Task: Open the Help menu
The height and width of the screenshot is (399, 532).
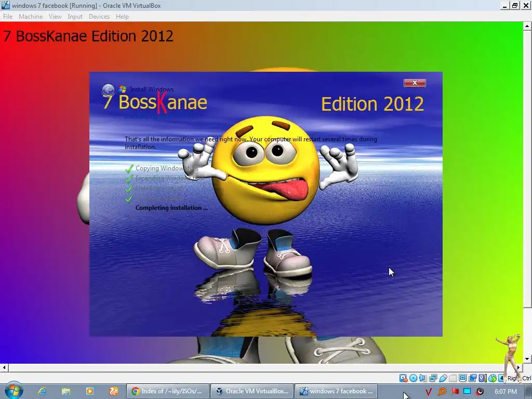Action: pyautogui.click(x=122, y=16)
